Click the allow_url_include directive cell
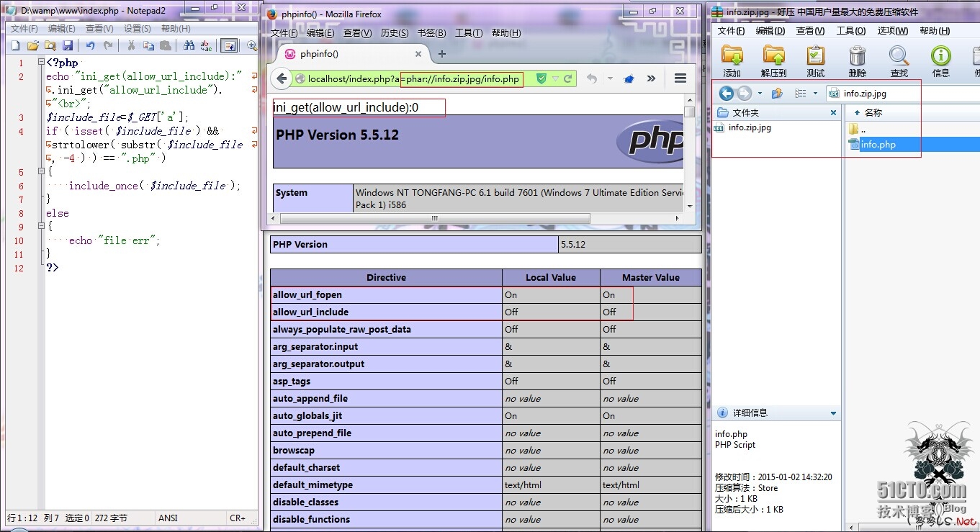The width and height of the screenshot is (980, 532). point(387,312)
